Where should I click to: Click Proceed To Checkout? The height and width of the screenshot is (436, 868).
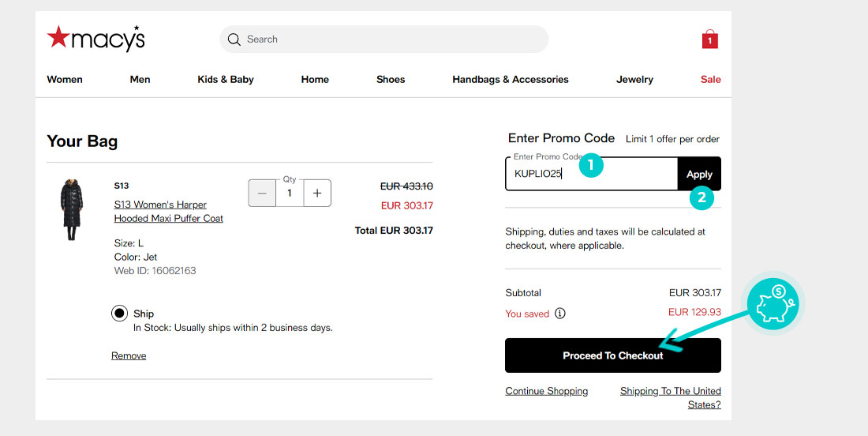[613, 355]
